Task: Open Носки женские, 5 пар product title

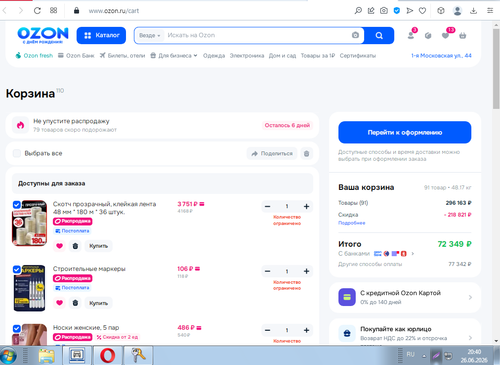Action: pyautogui.click(x=86, y=328)
